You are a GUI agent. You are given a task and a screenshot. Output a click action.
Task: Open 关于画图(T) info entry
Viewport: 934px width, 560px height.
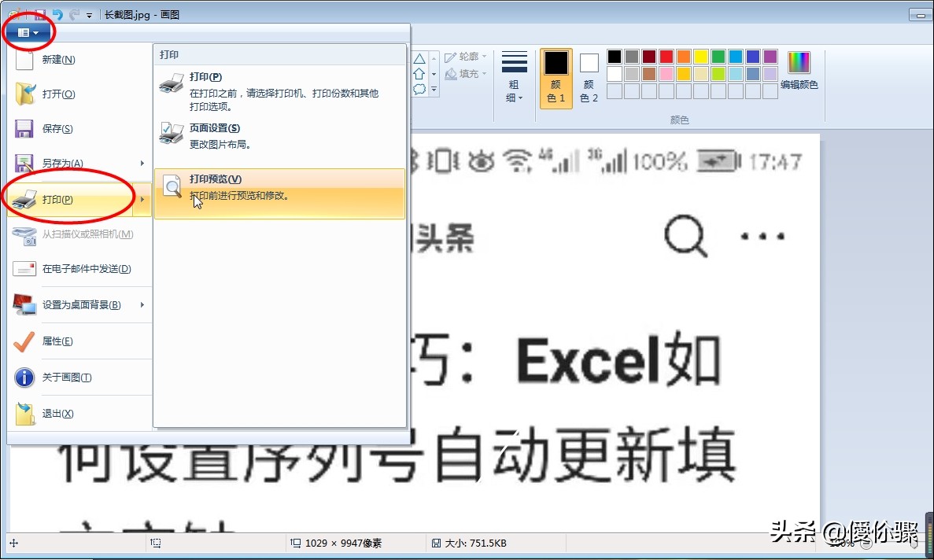click(79, 378)
